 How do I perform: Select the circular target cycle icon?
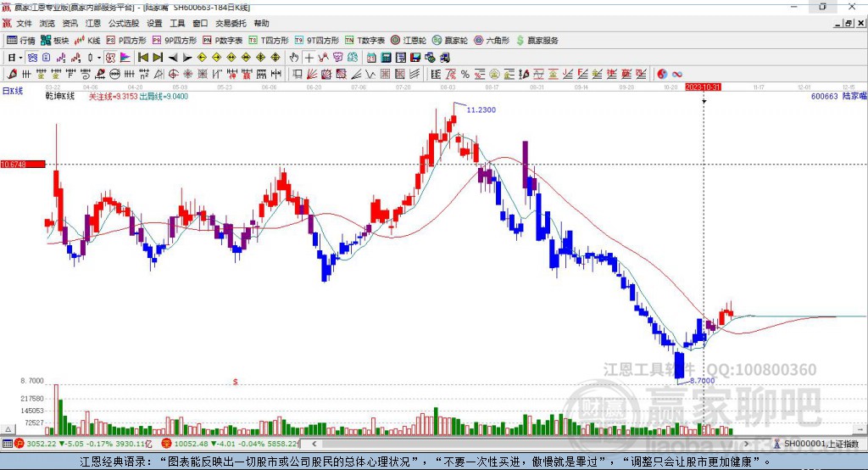tap(173, 75)
